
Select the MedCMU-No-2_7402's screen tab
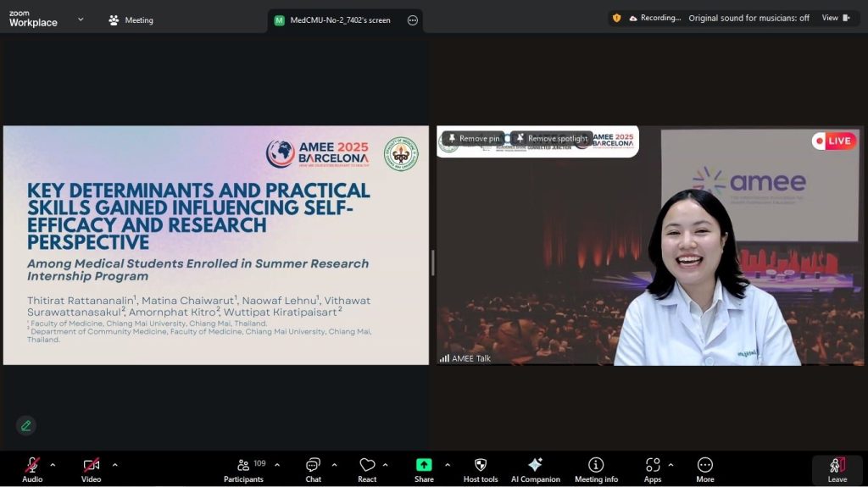(339, 20)
